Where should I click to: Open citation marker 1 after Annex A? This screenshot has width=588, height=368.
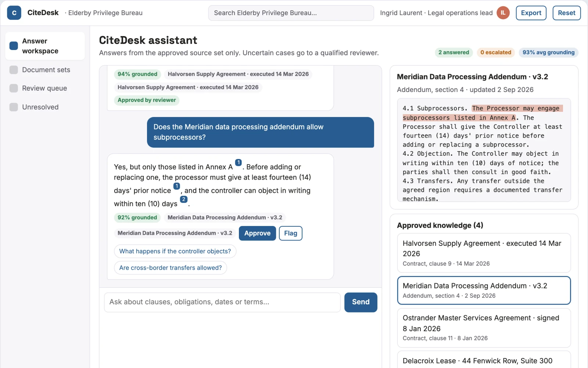(239, 162)
